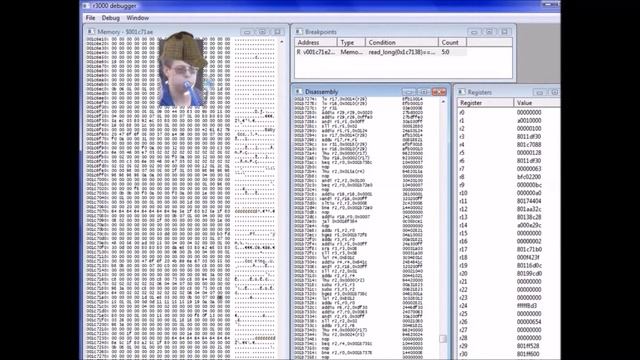Click the breakpoint condition read_long(0x1c7138)

402,52
